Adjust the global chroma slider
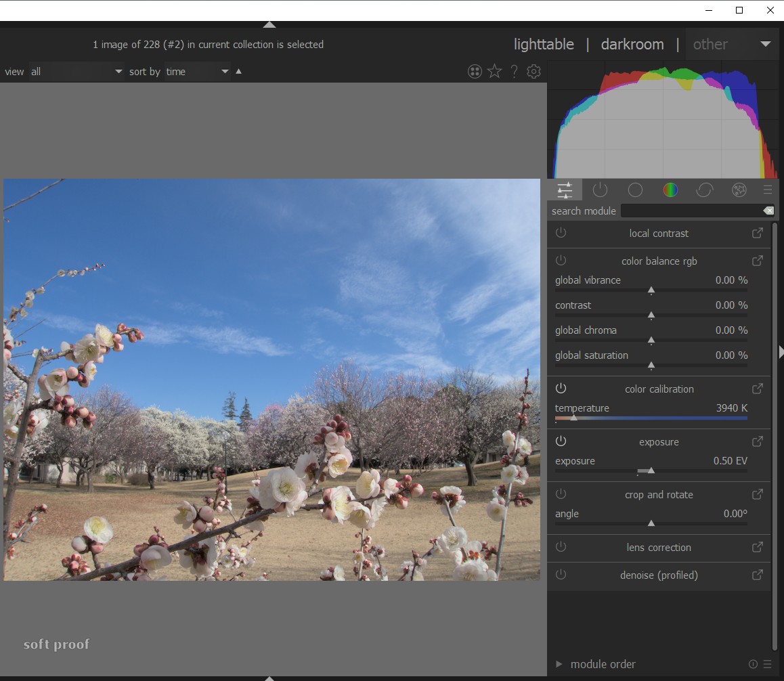The height and width of the screenshot is (681, 784). pyautogui.click(x=651, y=340)
